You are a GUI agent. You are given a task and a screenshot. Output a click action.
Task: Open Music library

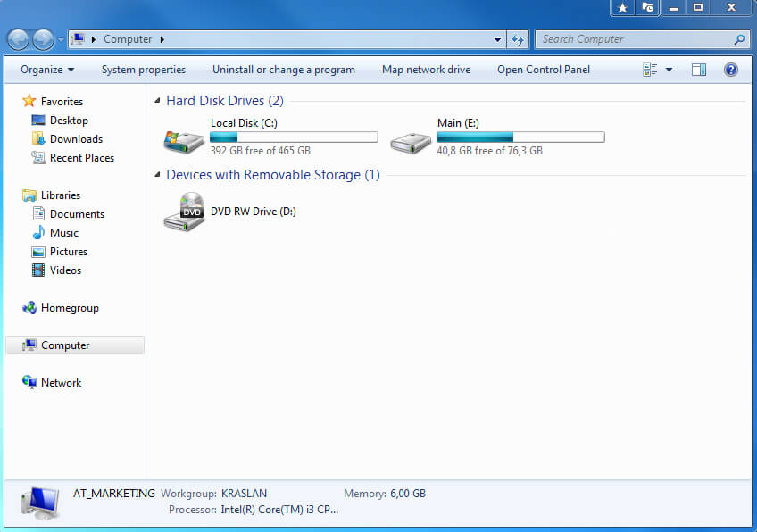[64, 233]
